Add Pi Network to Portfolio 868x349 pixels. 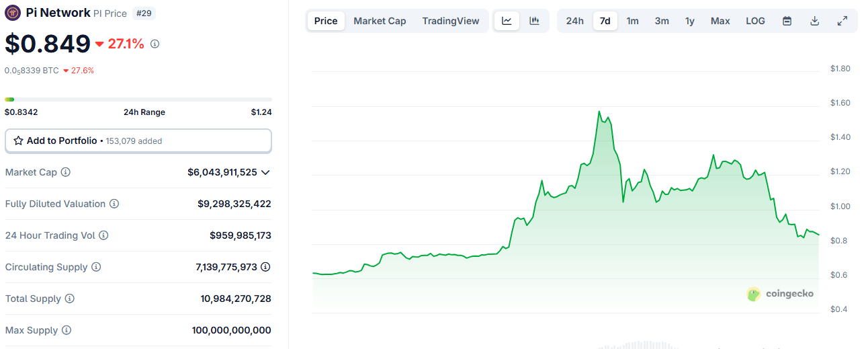138,141
